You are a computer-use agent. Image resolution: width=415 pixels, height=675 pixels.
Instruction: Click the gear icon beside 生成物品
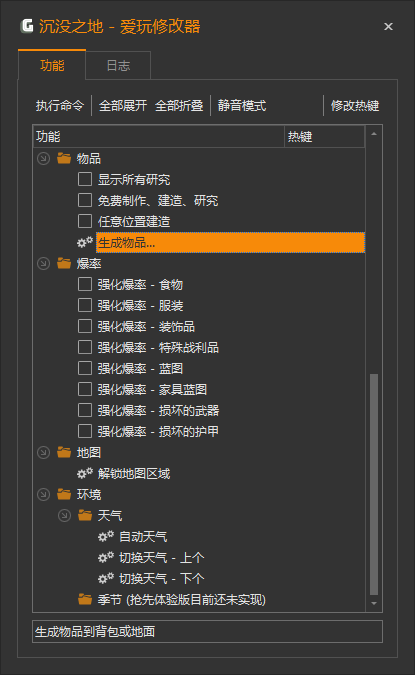pyautogui.click(x=85, y=242)
